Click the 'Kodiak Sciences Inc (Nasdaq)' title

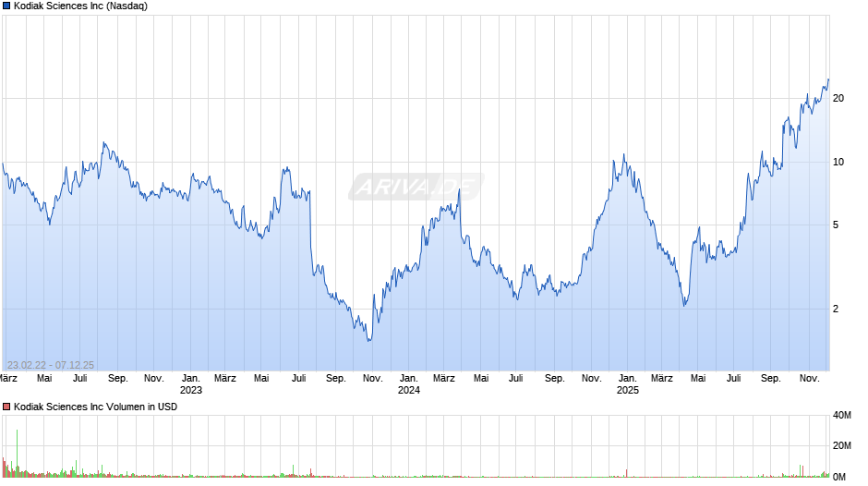(81, 6)
